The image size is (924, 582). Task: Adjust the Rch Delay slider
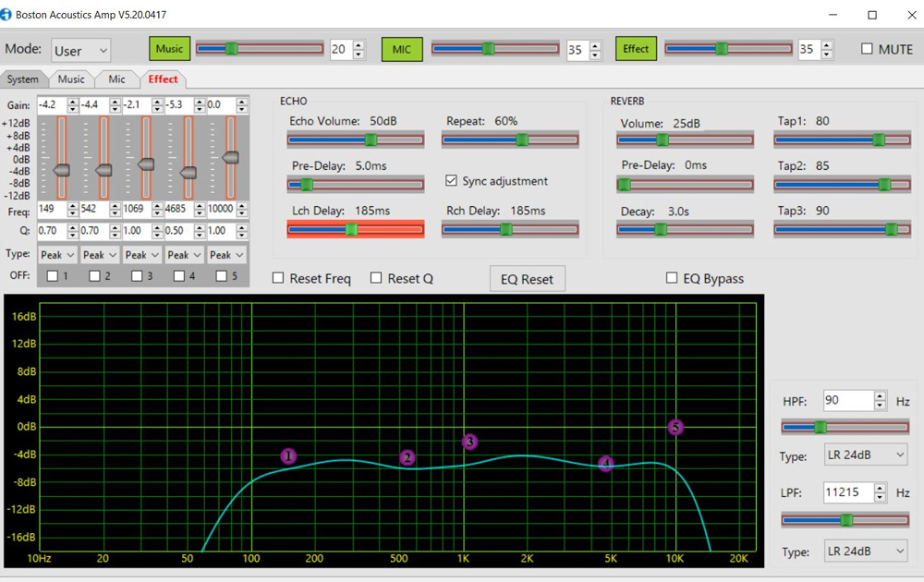pos(510,229)
